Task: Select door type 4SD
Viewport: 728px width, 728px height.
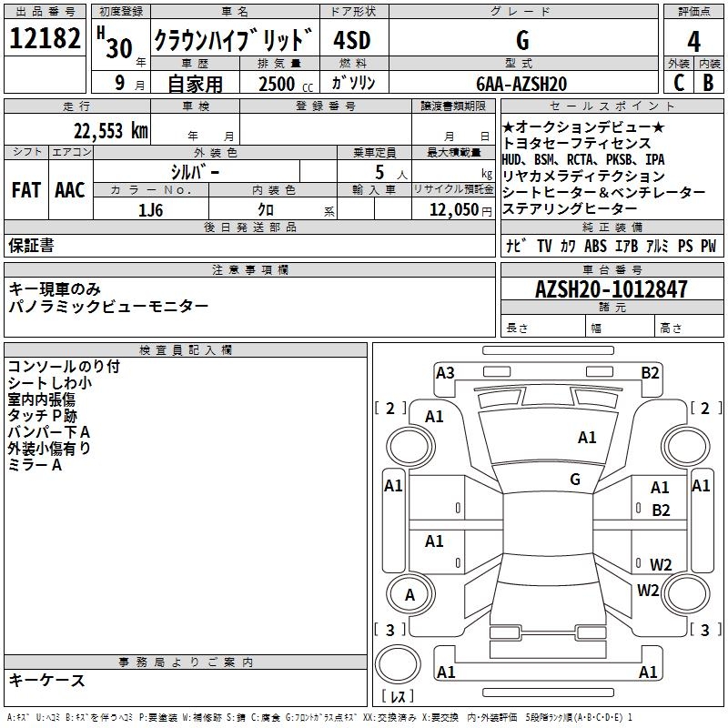Action: point(352,40)
